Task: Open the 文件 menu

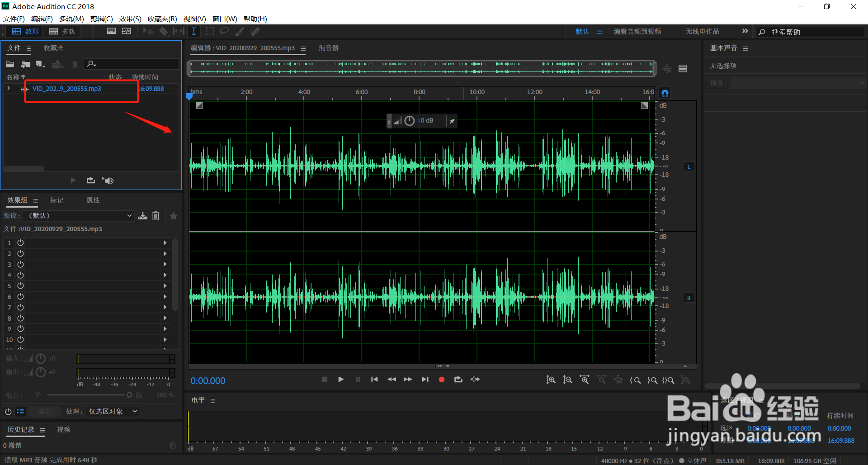Action: 14,19
